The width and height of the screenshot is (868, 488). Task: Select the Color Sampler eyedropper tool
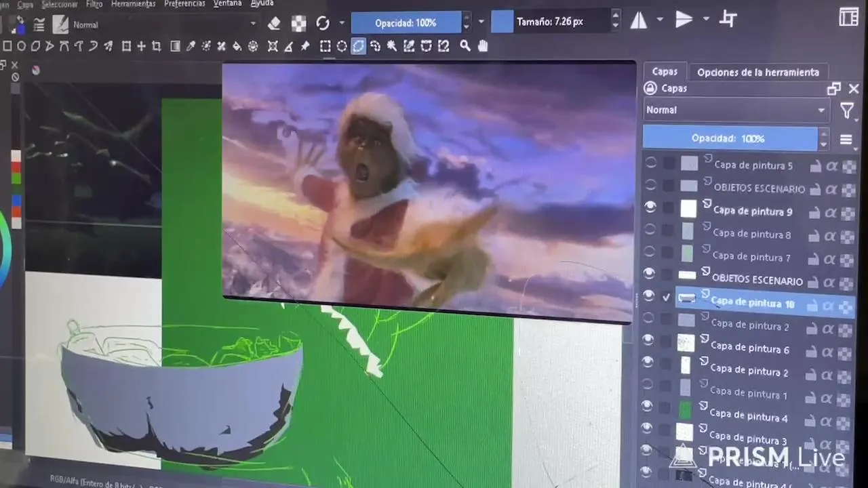click(x=190, y=46)
